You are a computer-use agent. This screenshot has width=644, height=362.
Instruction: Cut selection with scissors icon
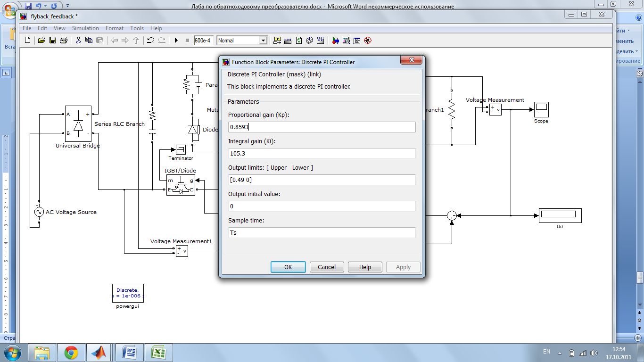[78, 41]
